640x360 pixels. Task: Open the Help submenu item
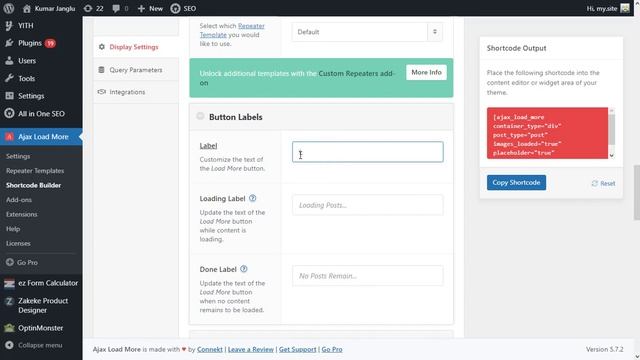point(13,229)
